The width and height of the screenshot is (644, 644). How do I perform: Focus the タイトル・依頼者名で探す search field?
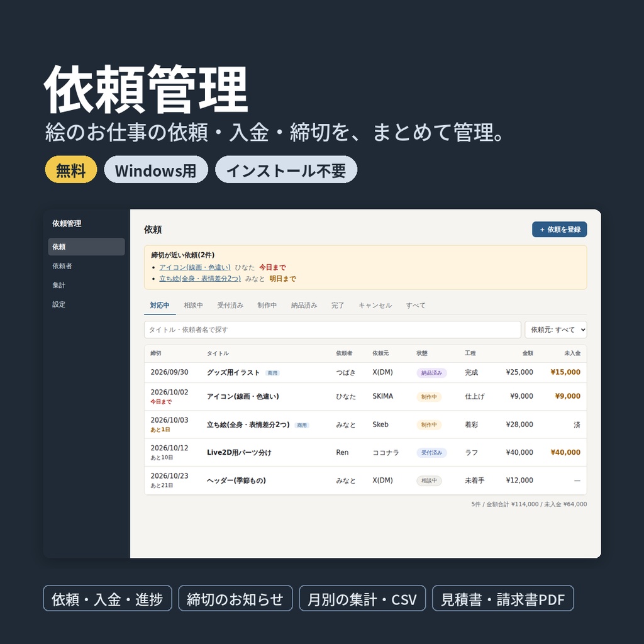click(332, 330)
